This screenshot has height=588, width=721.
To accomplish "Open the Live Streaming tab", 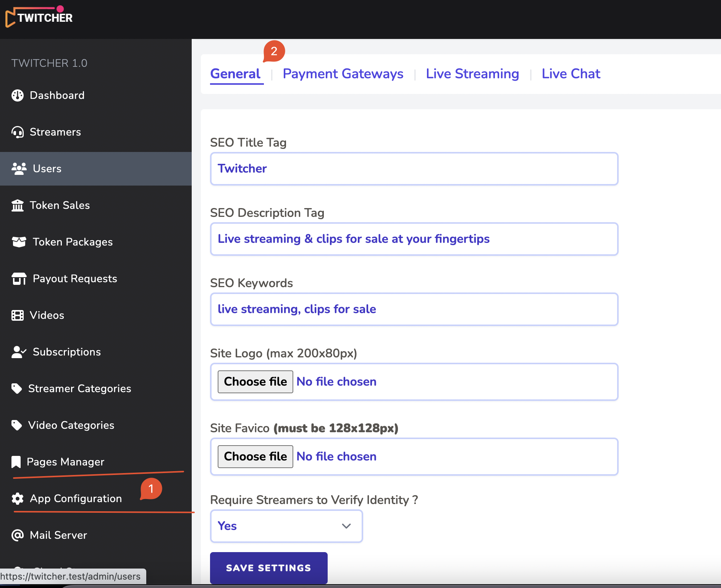I will [472, 74].
